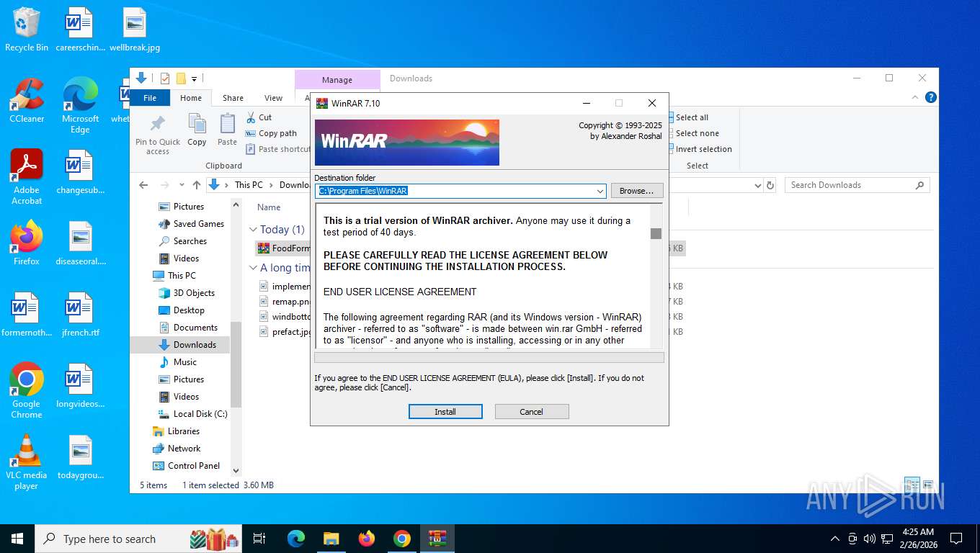Switch to the large thumbnails view icon
The width and height of the screenshot is (980, 553).
pyautogui.click(x=928, y=485)
